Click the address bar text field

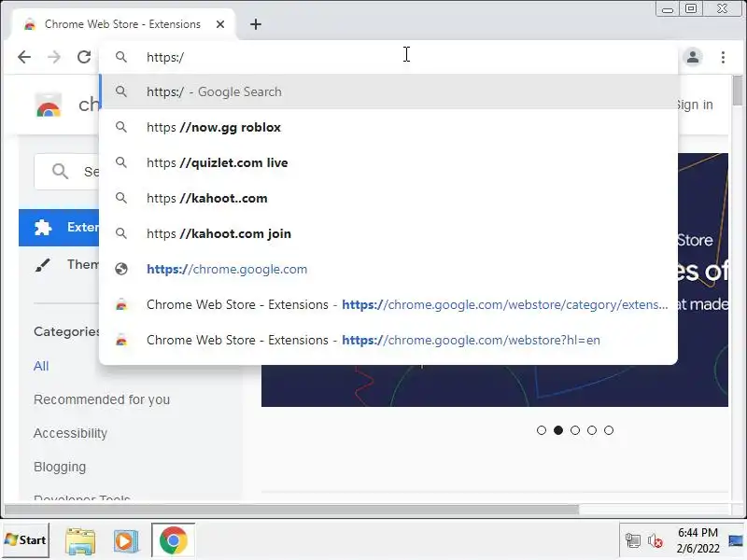(x=390, y=57)
